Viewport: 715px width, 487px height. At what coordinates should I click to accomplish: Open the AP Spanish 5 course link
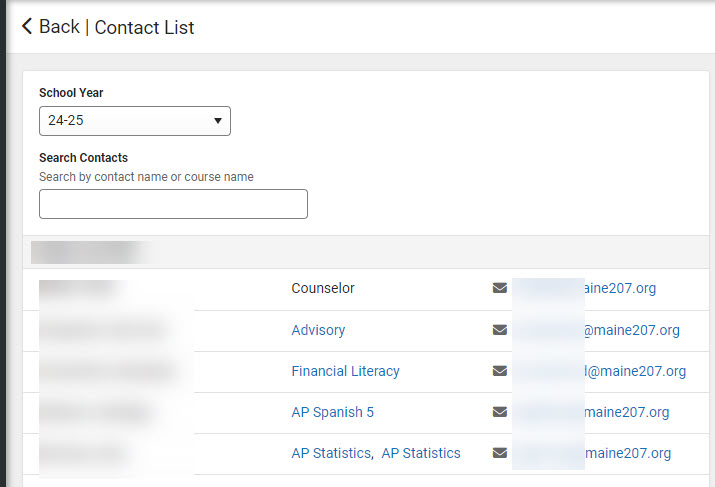pyautogui.click(x=332, y=412)
